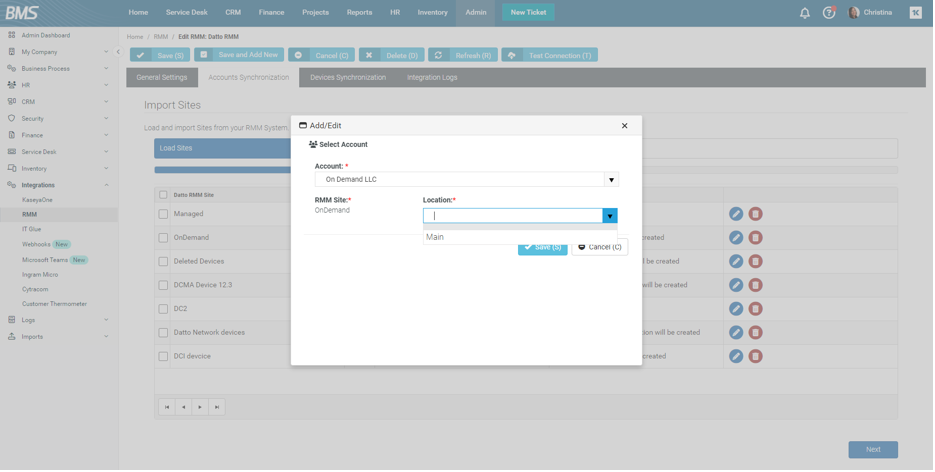
Task: Click the New Ticket button
Action: point(529,13)
